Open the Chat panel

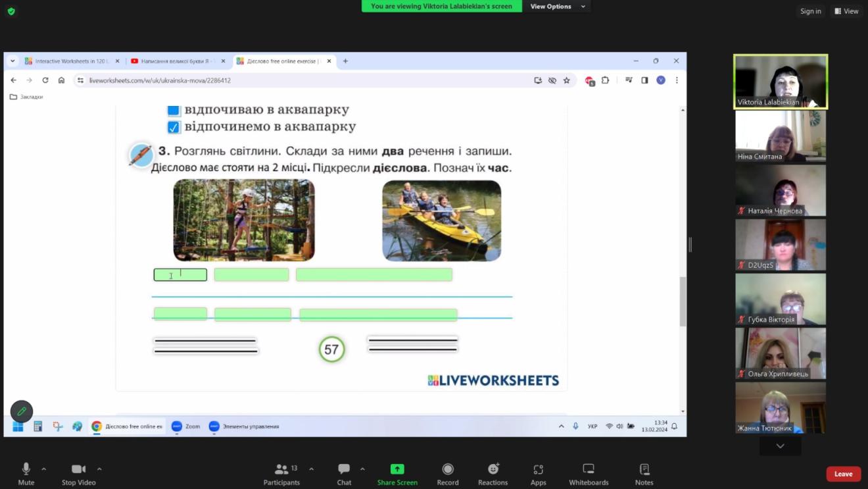[344, 469]
